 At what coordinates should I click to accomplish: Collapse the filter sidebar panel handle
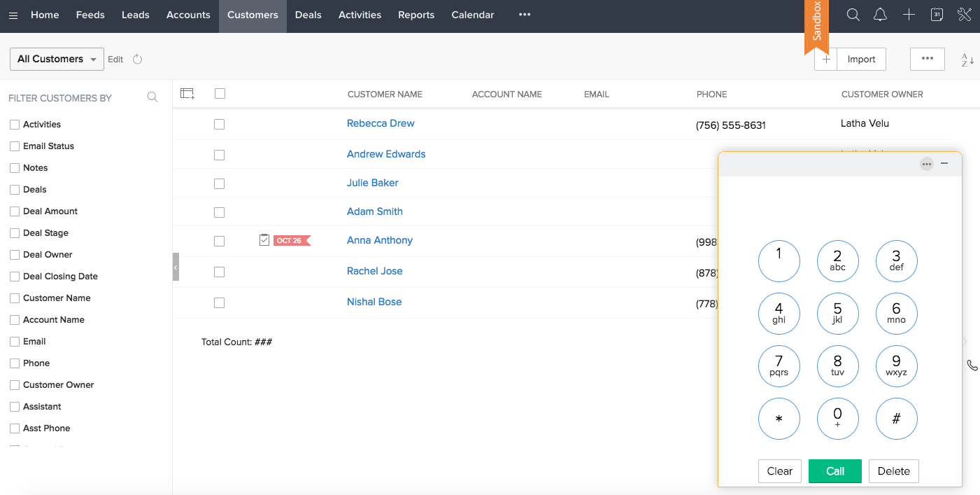click(176, 267)
